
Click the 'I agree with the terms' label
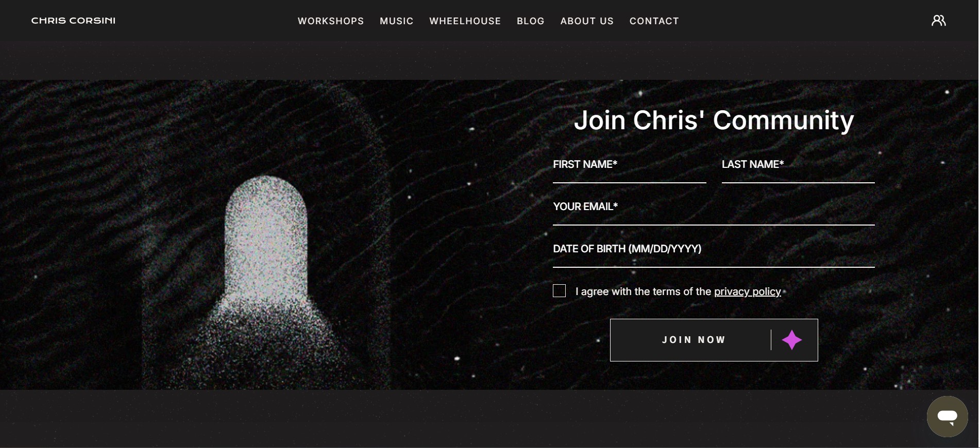click(x=678, y=291)
